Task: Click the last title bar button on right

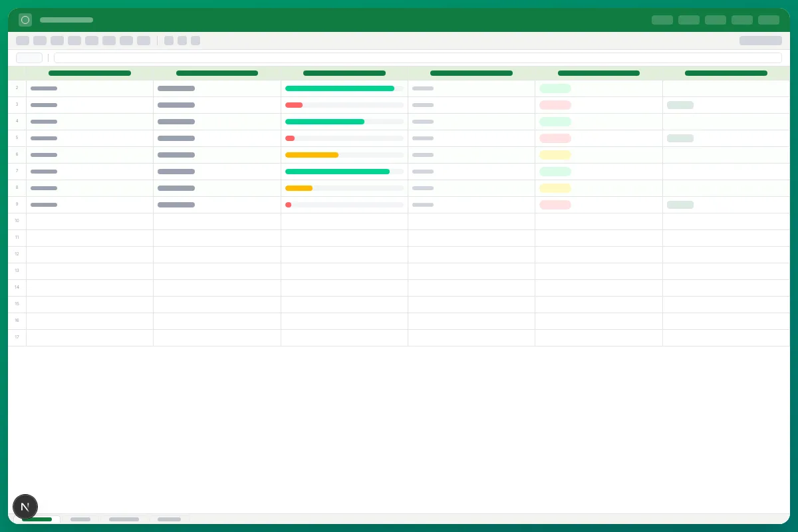Action: pos(769,20)
